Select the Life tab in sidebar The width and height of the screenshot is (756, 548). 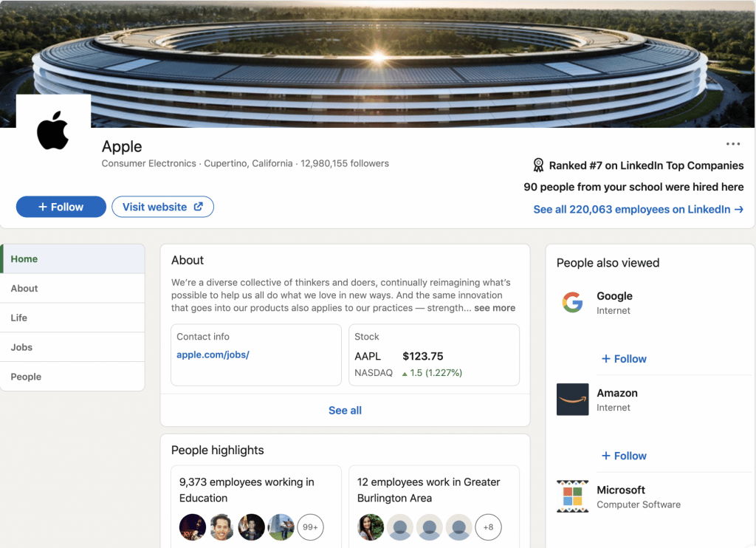[x=72, y=318]
